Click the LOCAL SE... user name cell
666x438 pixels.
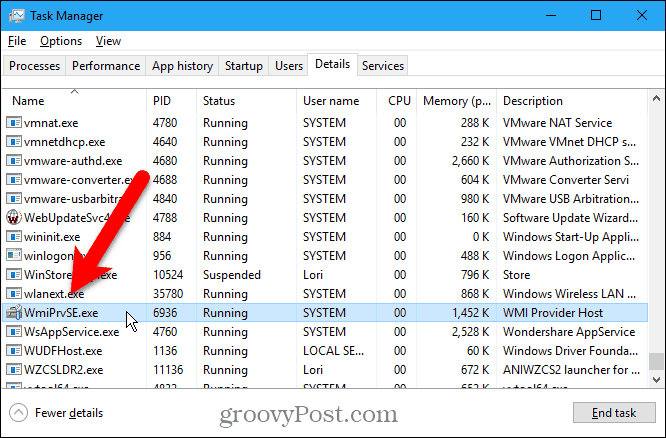tap(333, 351)
